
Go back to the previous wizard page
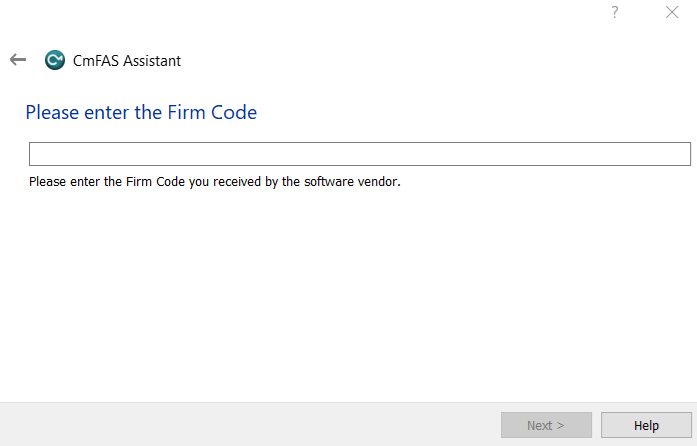click(x=18, y=60)
